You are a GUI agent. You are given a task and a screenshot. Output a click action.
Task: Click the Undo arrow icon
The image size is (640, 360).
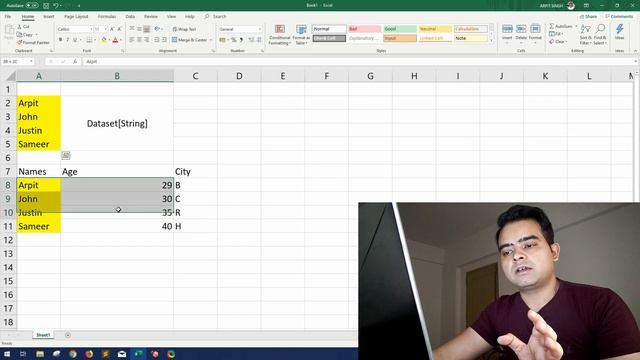(x=56, y=5)
